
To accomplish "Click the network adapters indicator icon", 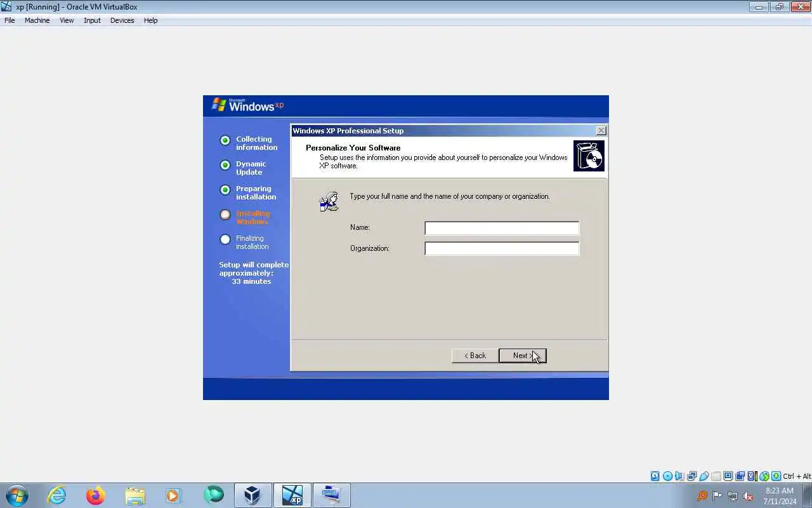I will [x=691, y=476].
